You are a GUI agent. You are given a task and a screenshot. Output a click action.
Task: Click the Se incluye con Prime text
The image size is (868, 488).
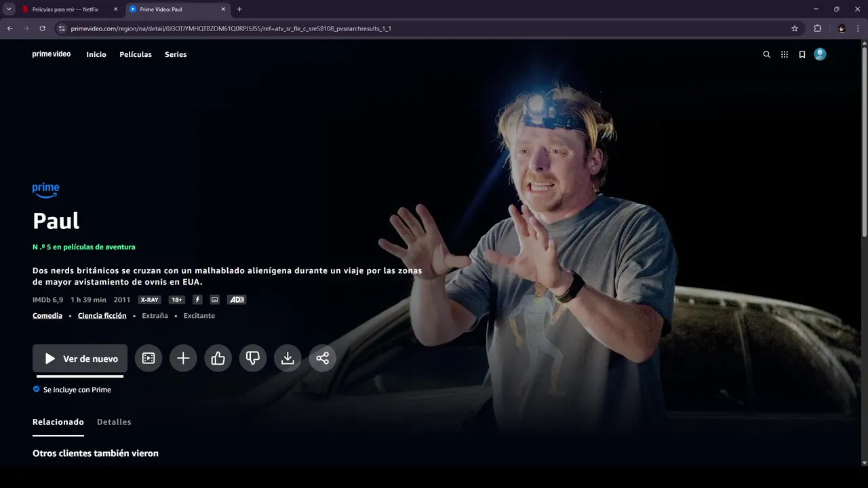click(x=77, y=390)
